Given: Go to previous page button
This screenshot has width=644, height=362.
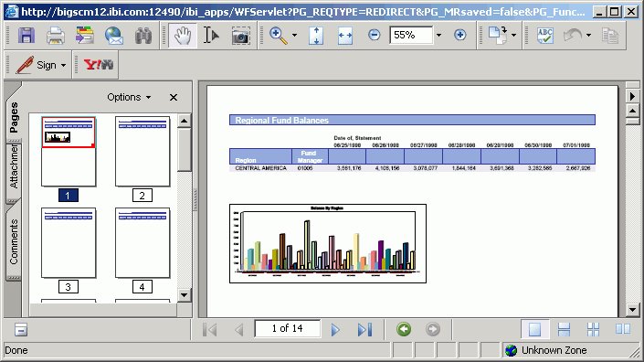Looking at the screenshot, I should 239,329.
